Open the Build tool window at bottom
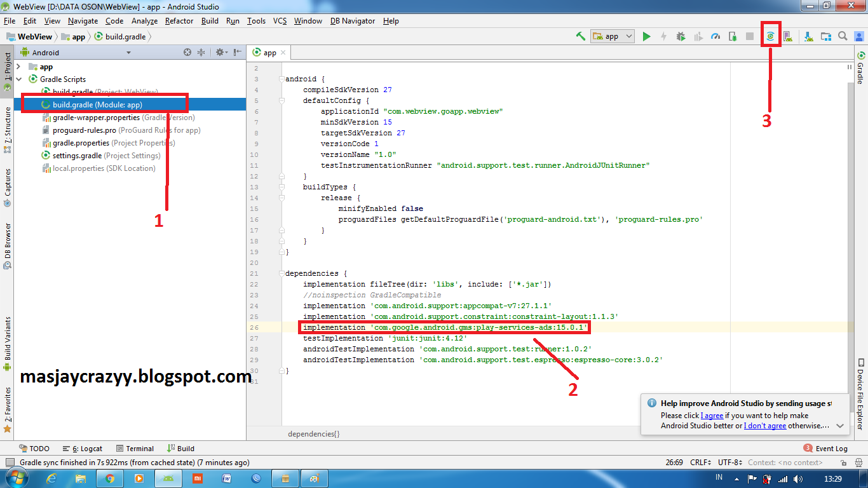The height and width of the screenshot is (488, 868). click(181, 449)
